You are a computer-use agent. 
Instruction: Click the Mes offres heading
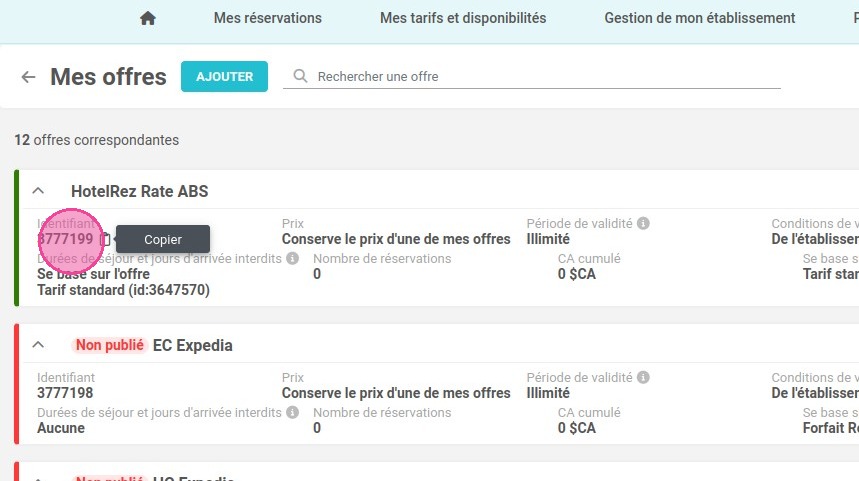click(108, 77)
